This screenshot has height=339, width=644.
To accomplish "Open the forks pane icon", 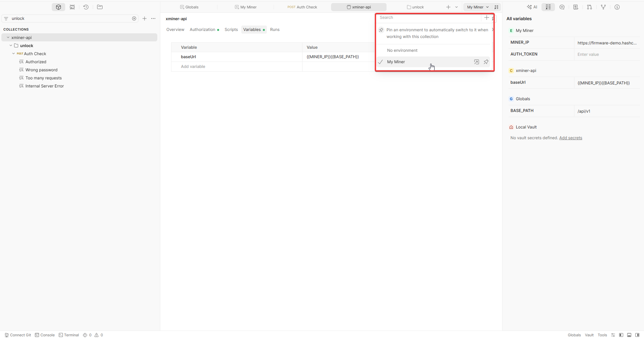I will 603,7.
